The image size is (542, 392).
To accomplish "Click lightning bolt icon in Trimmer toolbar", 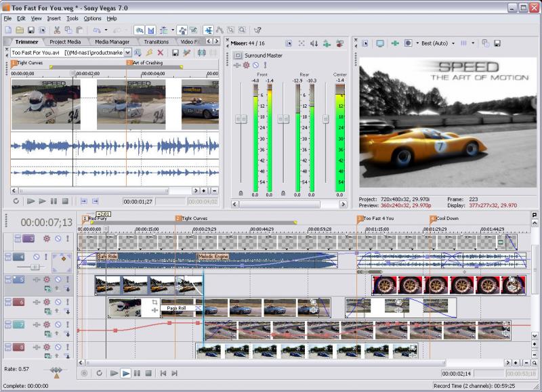I will [149, 53].
